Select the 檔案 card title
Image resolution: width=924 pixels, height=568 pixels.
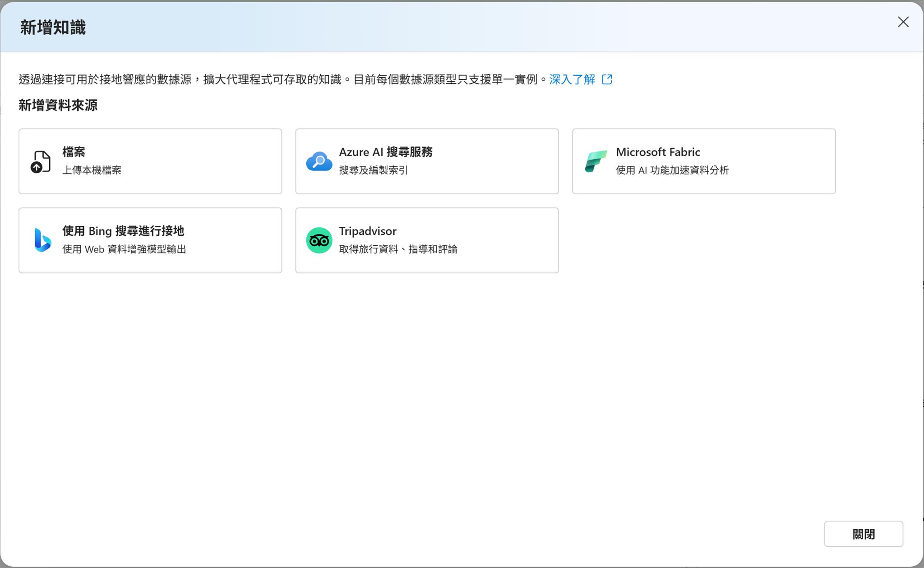(74, 152)
